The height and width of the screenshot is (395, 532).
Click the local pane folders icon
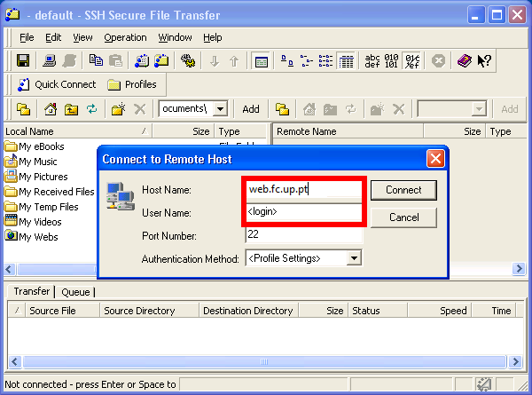pyautogui.click(x=23, y=109)
